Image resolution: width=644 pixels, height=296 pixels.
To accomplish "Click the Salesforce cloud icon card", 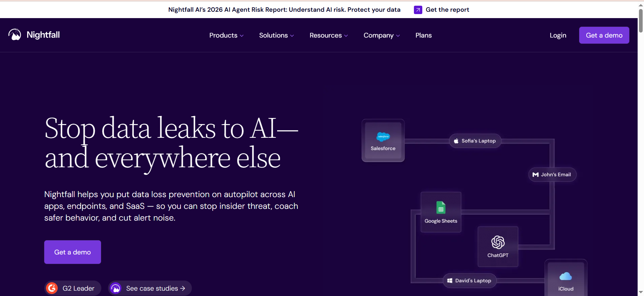I will 383,140.
